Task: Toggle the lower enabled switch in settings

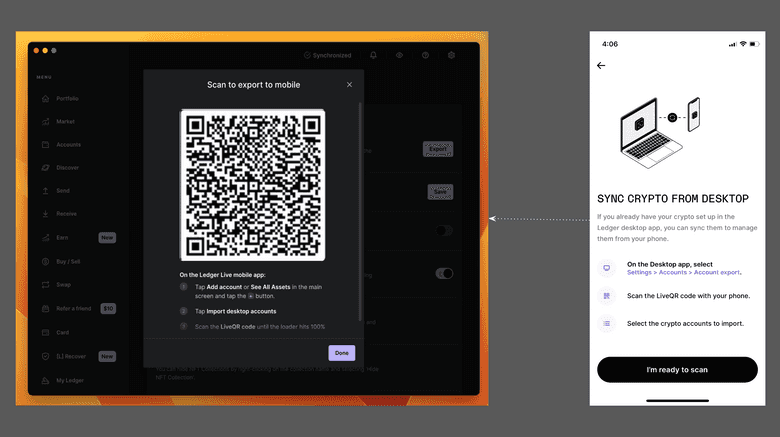Action: tap(444, 273)
